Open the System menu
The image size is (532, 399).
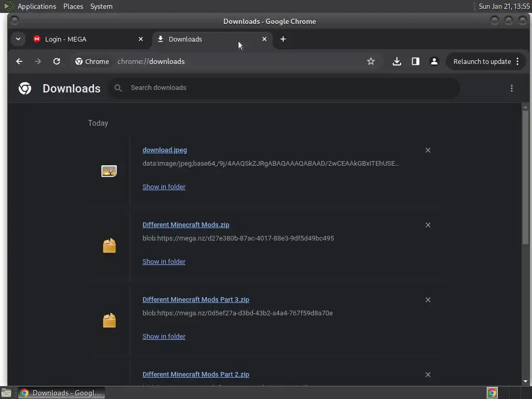point(101,6)
